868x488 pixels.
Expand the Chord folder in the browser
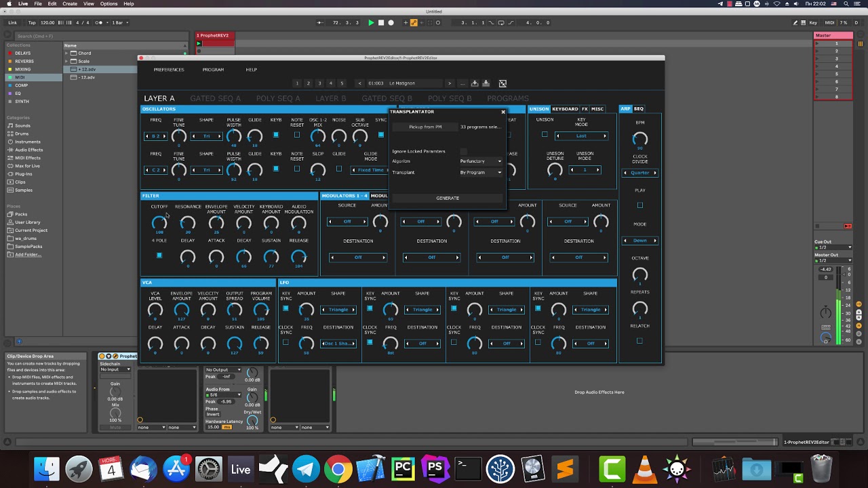pos(67,53)
